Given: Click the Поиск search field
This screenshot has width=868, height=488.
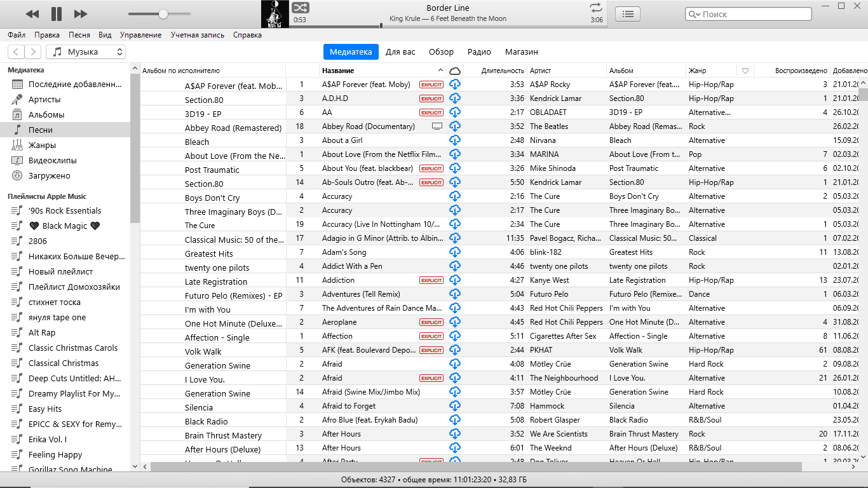Looking at the screenshot, I should coord(748,14).
